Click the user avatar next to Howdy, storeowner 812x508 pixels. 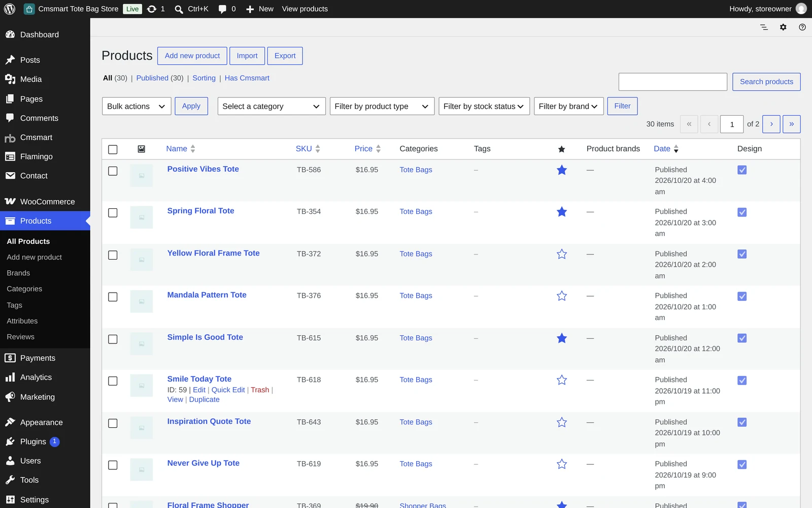point(801,9)
